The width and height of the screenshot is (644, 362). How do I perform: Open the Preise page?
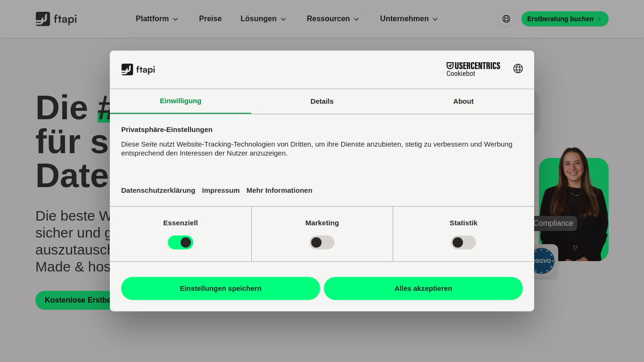click(x=210, y=19)
